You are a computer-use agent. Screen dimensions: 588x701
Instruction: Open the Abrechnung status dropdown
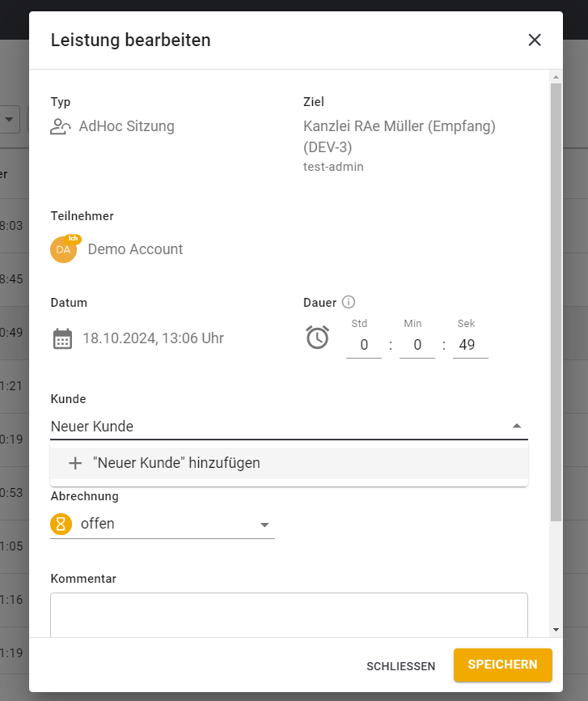coord(162,524)
